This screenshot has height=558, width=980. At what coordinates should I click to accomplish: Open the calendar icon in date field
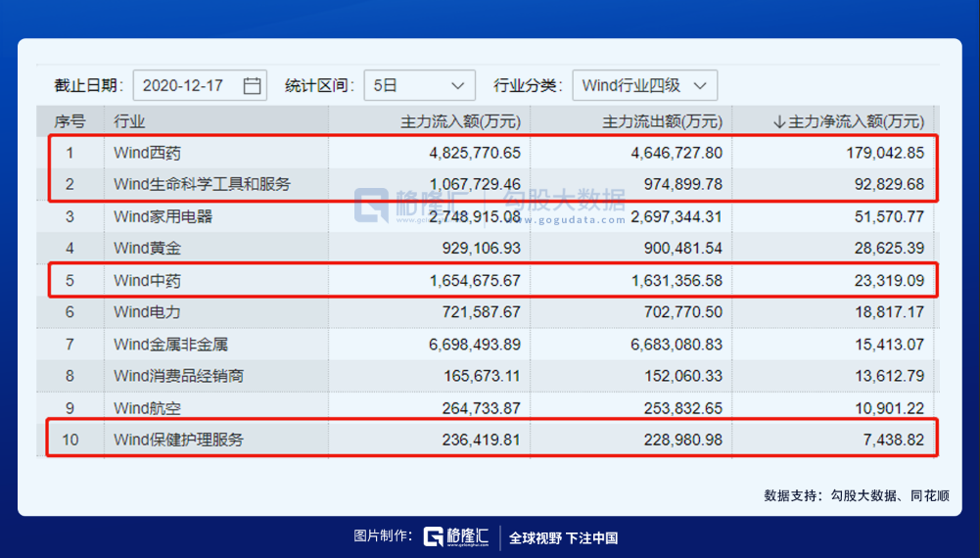pyautogui.click(x=252, y=85)
